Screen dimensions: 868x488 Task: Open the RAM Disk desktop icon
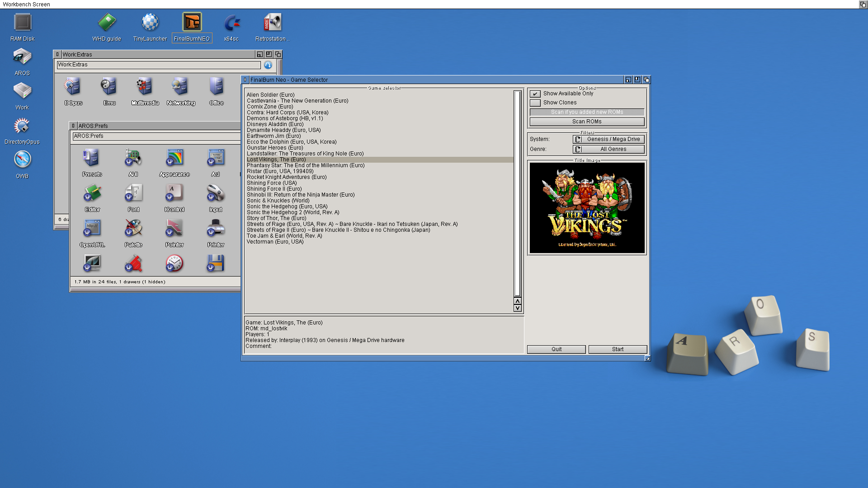pos(22,28)
